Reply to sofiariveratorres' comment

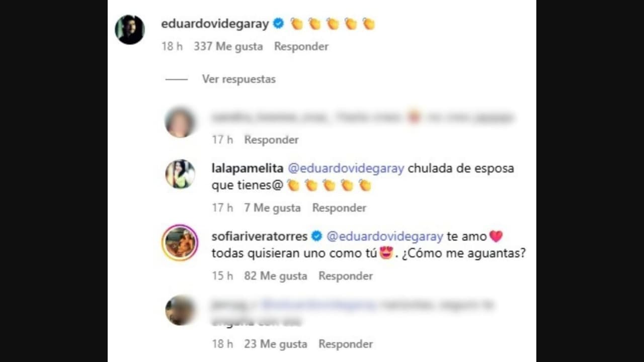[x=346, y=276]
